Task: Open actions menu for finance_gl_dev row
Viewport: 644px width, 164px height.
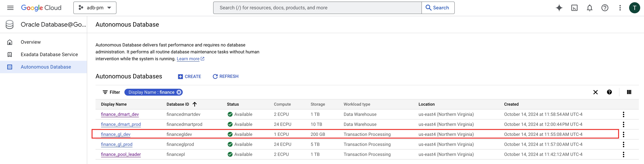Action: (624, 134)
